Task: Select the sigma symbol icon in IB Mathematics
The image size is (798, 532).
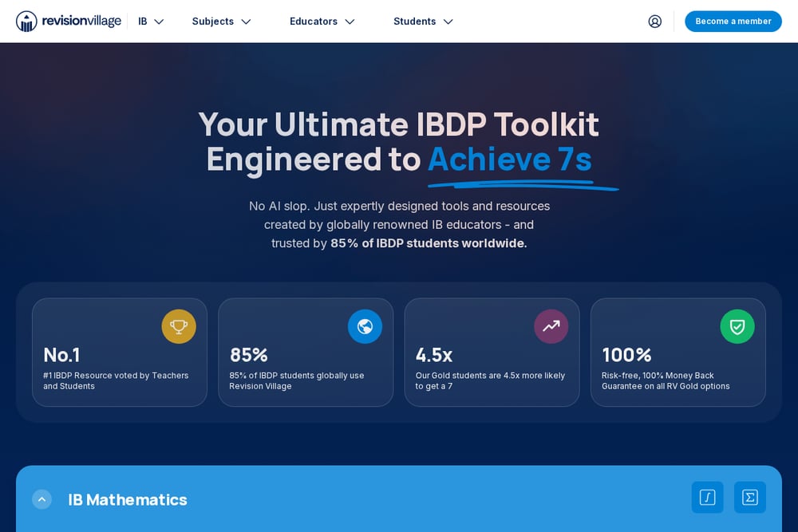Action: click(749, 497)
